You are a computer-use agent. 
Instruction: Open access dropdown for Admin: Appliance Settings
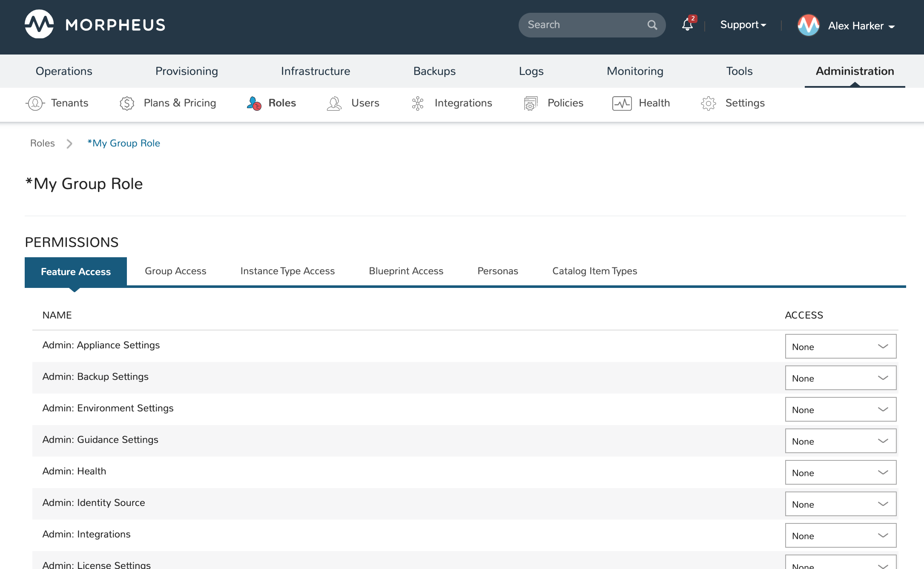(840, 347)
